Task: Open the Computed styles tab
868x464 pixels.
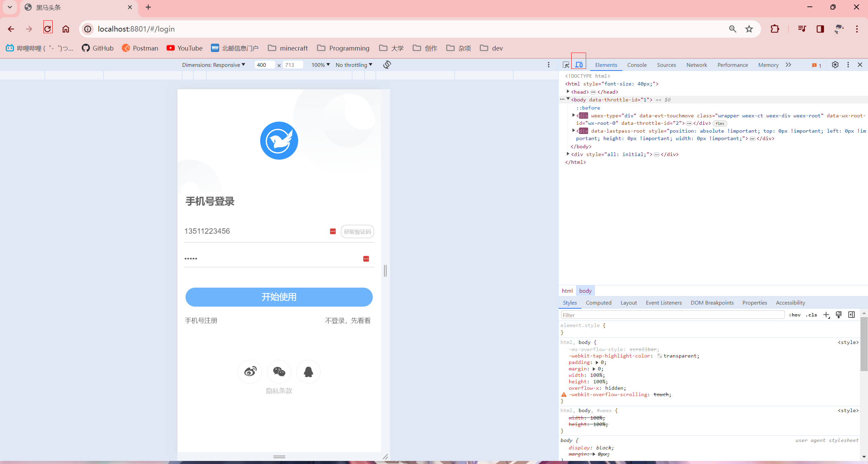Action: (598, 303)
